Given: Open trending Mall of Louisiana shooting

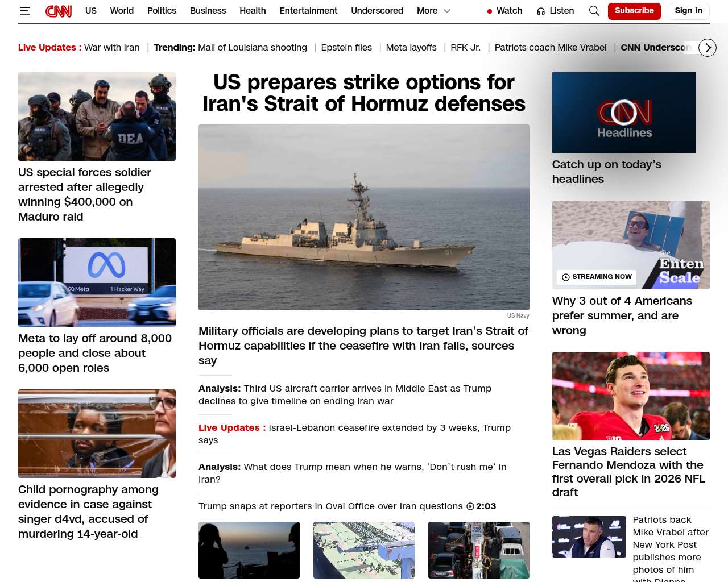Looking at the screenshot, I should (253, 48).
